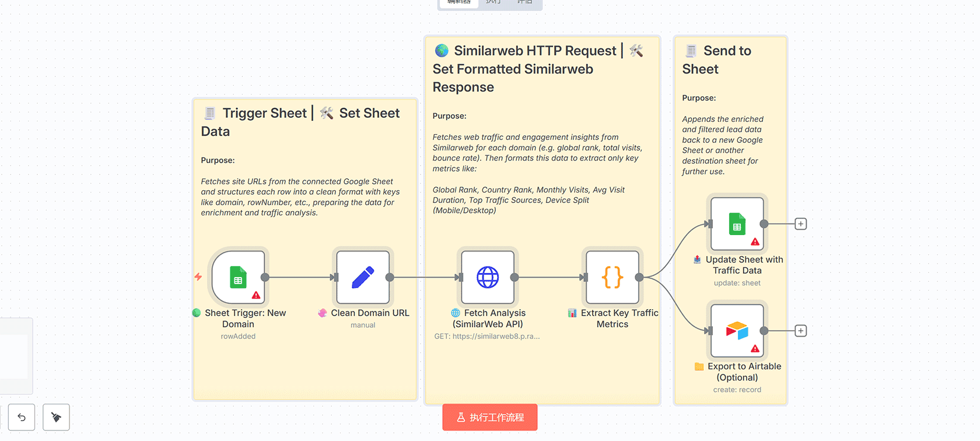Viewport: 980px width, 441px height.
Task: Select the Export to Airtable (Optional) node
Action: coord(737,330)
